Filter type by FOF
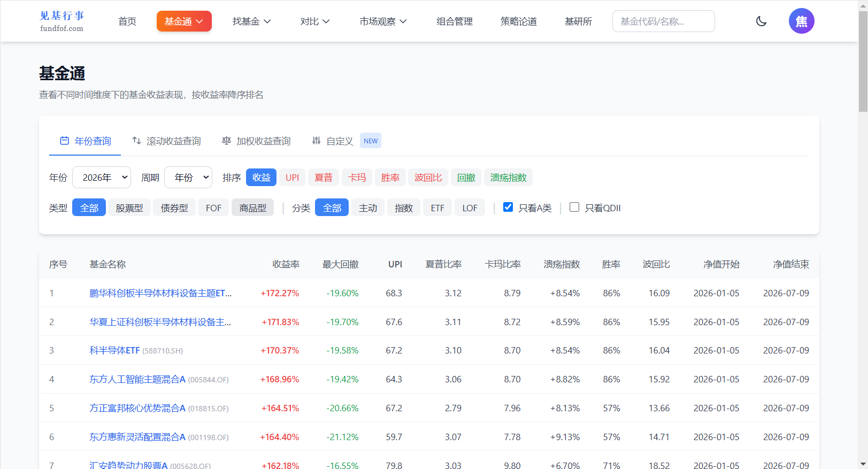This screenshot has width=868, height=469. coord(213,207)
